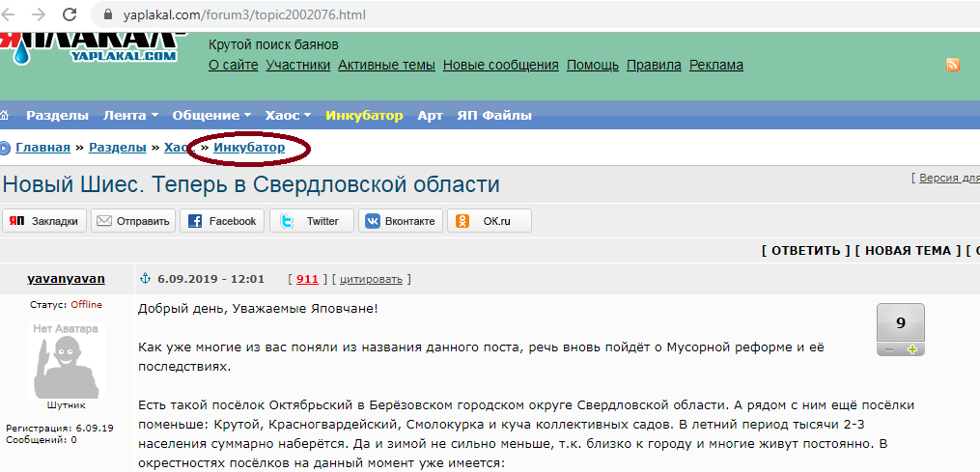Click the Нет Аватара user avatar image
Viewport: 980px width, 472px height.
[x=67, y=360]
